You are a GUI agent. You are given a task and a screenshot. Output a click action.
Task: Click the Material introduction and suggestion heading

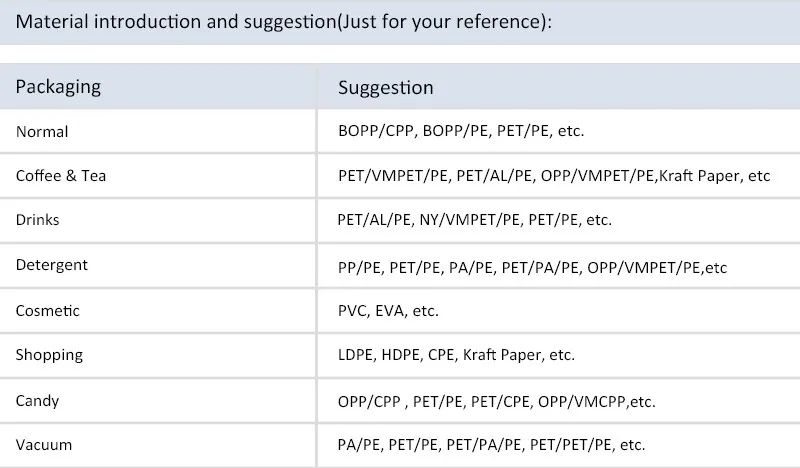(284, 22)
